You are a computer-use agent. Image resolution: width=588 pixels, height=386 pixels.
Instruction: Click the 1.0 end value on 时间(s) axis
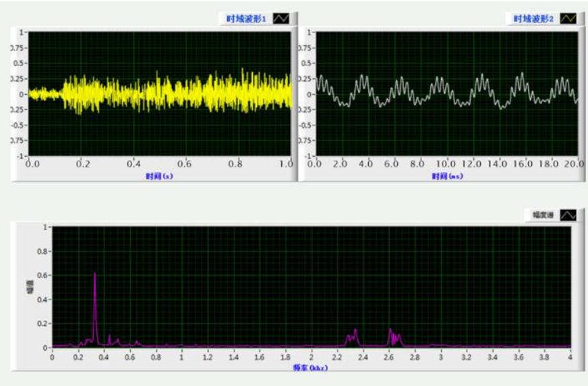[286, 164]
